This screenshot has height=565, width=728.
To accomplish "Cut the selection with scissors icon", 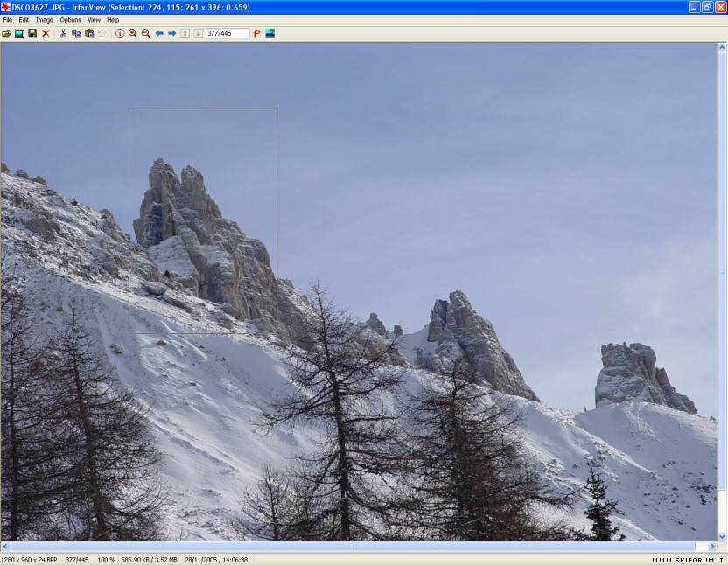I will pos(63,33).
